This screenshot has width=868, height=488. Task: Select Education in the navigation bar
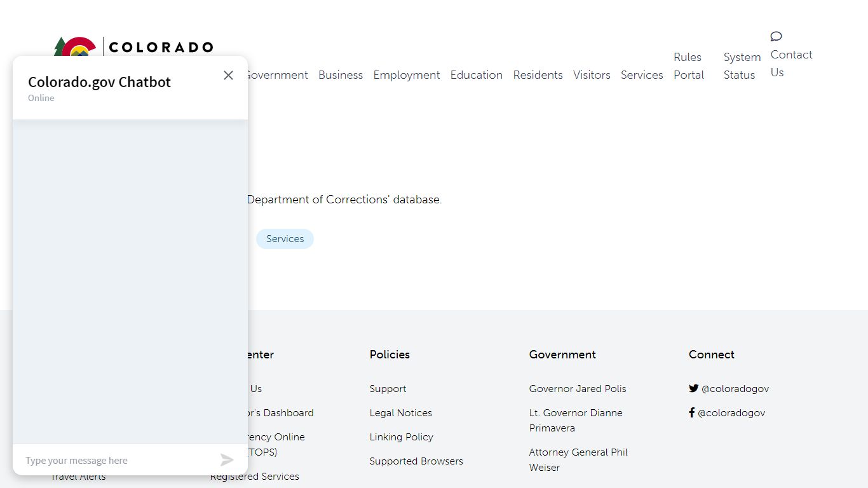[x=476, y=75]
